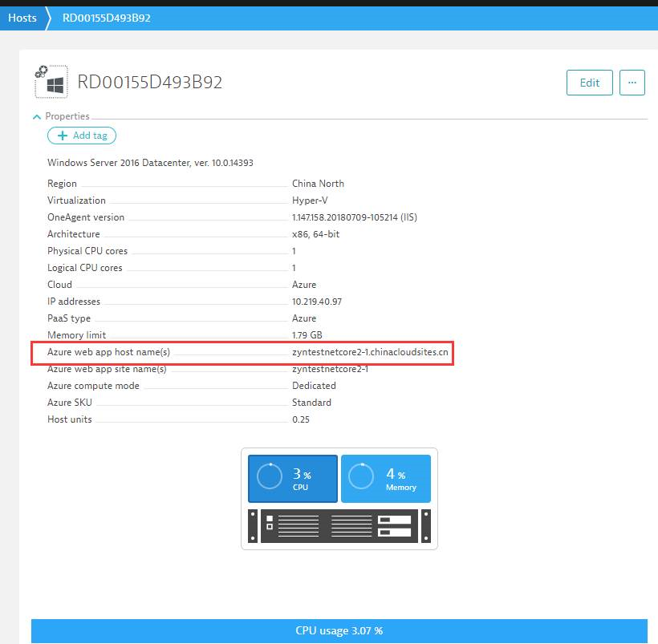Screen dimensions: 658x644
Task: Click the CPU usage 3.07 % bar
Action: tap(339, 631)
